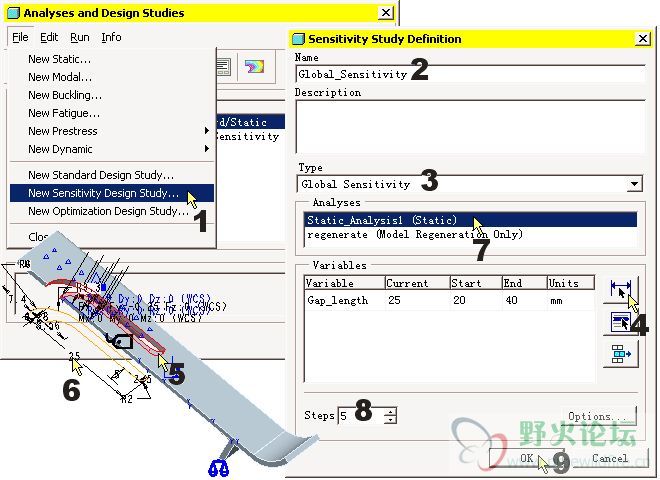
Task: Open the Info menu
Action: (x=111, y=37)
